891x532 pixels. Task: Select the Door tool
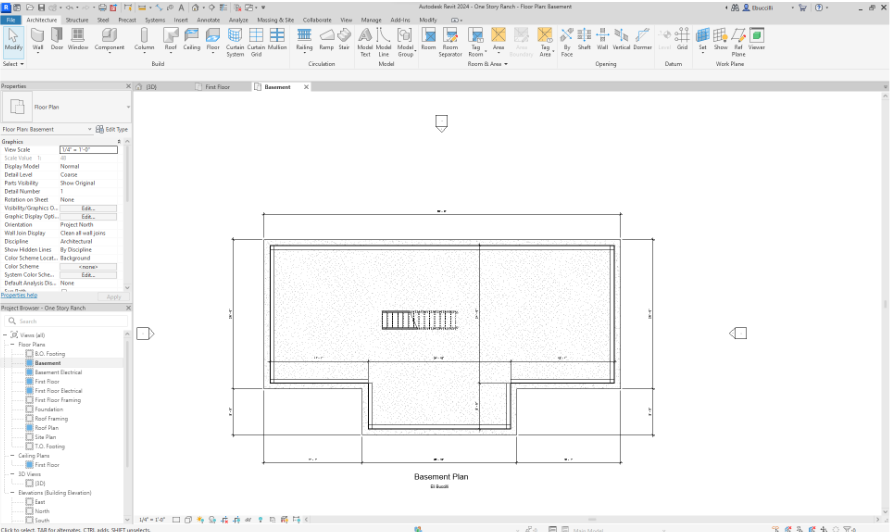(x=57, y=39)
